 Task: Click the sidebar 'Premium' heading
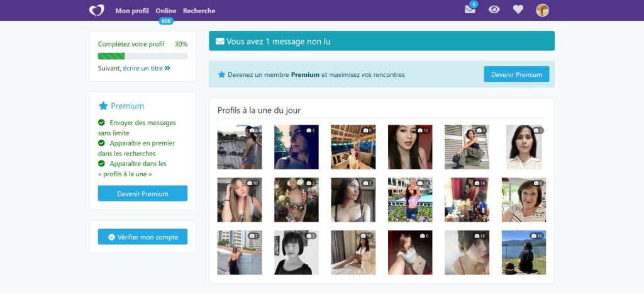[x=127, y=106]
